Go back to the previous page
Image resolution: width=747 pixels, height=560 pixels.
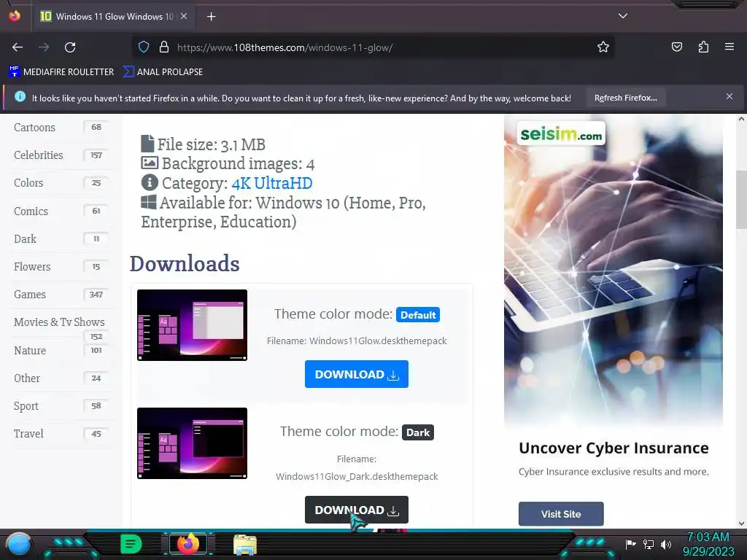point(18,47)
